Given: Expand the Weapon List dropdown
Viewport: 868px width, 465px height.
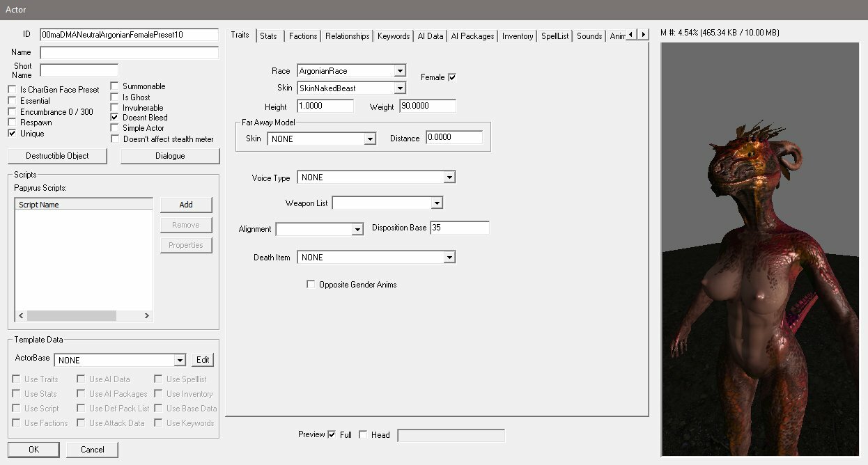Looking at the screenshot, I should coord(437,203).
